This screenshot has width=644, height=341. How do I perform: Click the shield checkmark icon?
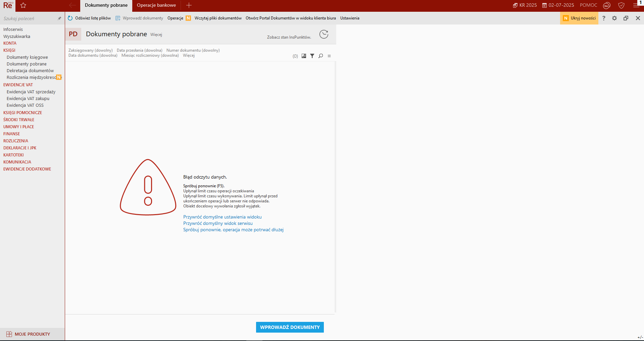pyautogui.click(x=621, y=5)
